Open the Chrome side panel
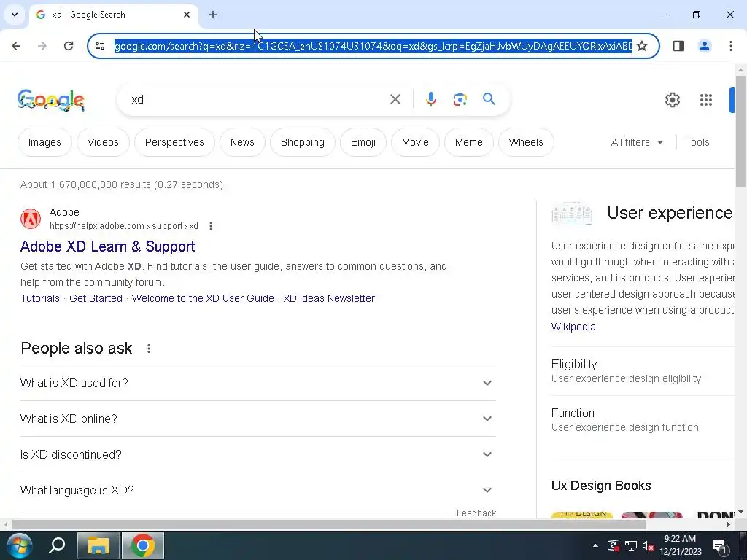The image size is (747, 560). (678, 46)
